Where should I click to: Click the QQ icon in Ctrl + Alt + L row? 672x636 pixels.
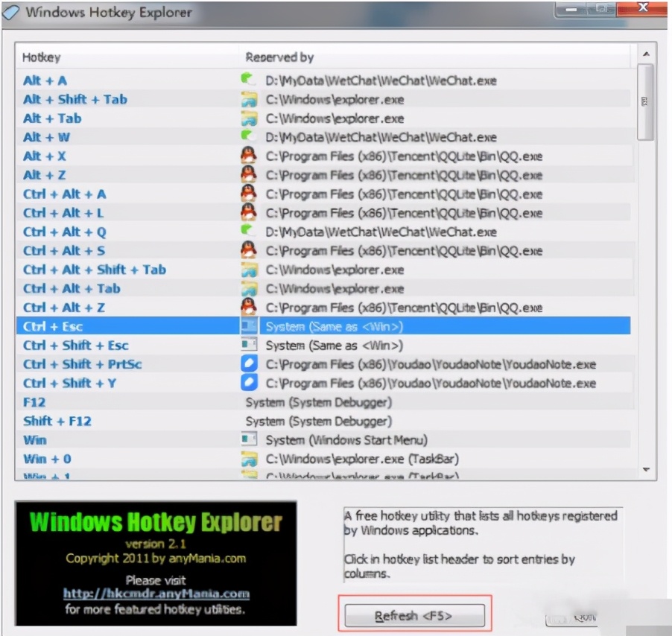click(x=249, y=212)
